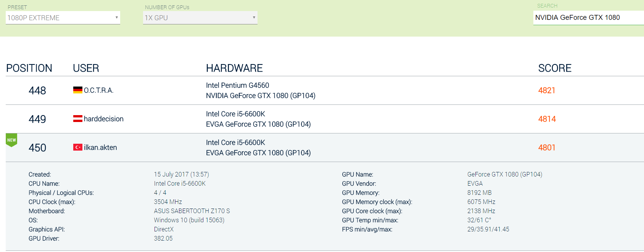Image resolution: width=644 pixels, height=252 pixels.
Task: Click Intel Core i5-6600K in ilkan.akten row
Action: tap(235, 143)
